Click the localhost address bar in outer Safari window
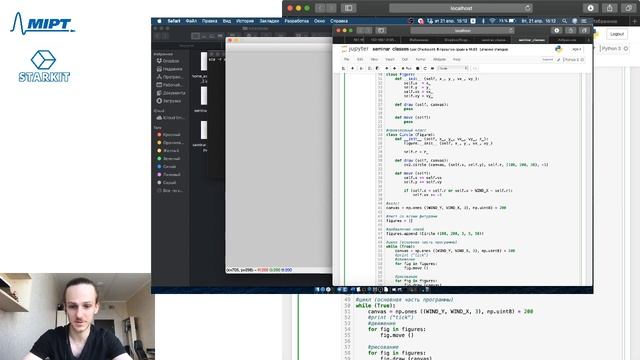640x360 pixels. click(461, 8)
